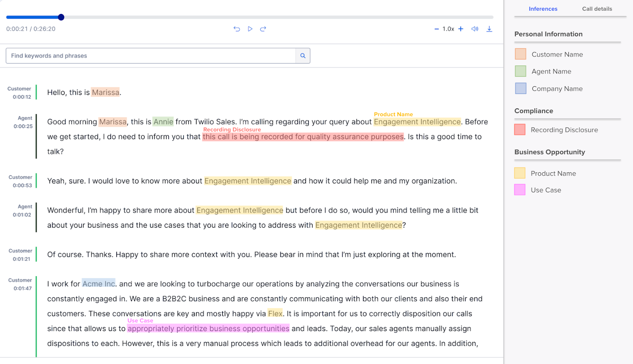
Task: Select the Agent Name legend label
Action: pos(551,72)
